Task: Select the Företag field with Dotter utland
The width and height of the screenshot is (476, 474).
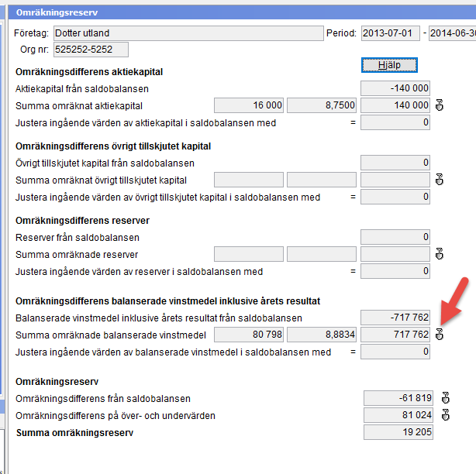Action: [x=188, y=33]
